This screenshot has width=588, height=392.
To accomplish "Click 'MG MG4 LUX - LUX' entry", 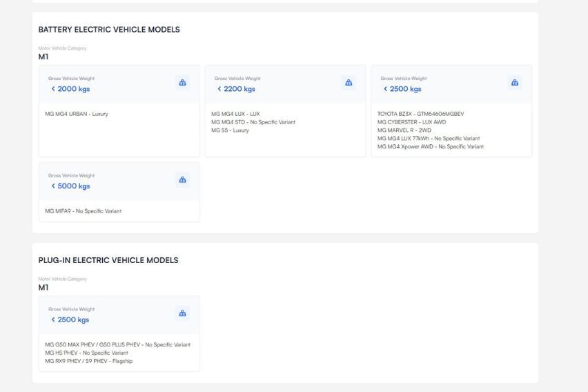I will [x=235, y=114].
